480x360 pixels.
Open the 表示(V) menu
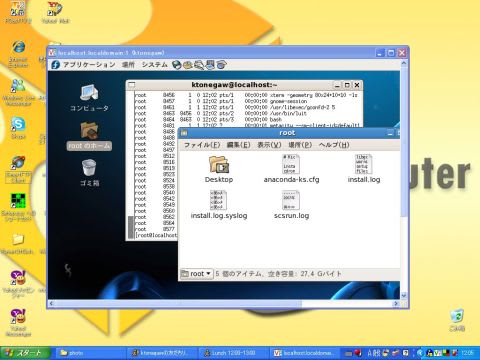(x=269, y=145)
